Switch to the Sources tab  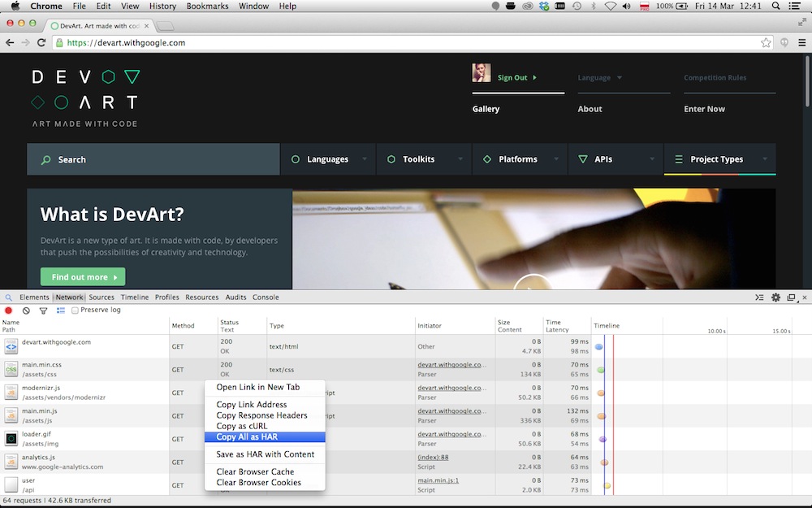pos(101,297)
